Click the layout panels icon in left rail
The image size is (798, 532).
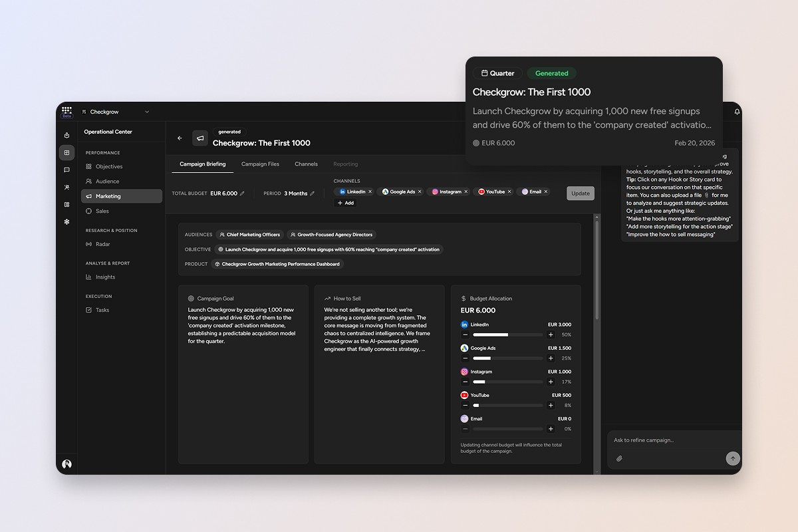pyautogui.click(x=66, y=205)
